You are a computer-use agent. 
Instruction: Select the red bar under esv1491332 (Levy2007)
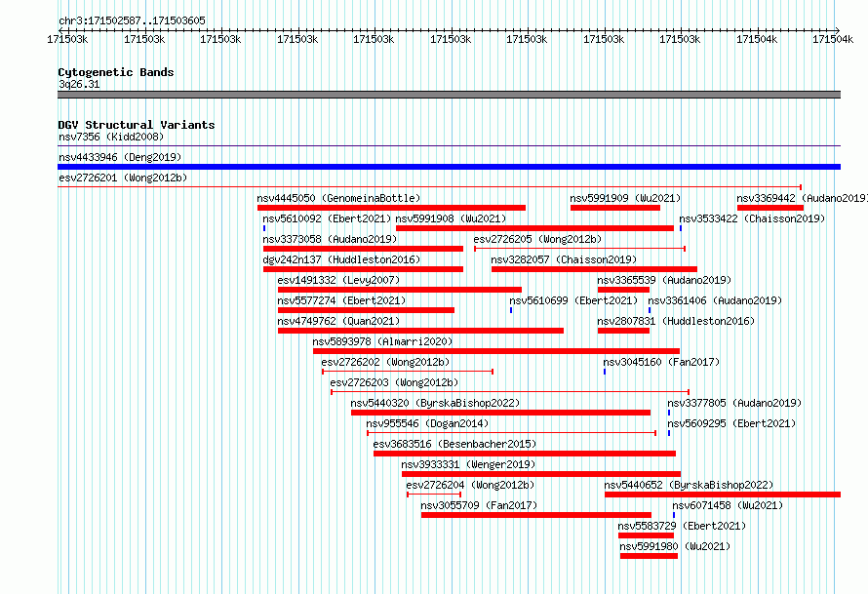(x=400, y=290)
